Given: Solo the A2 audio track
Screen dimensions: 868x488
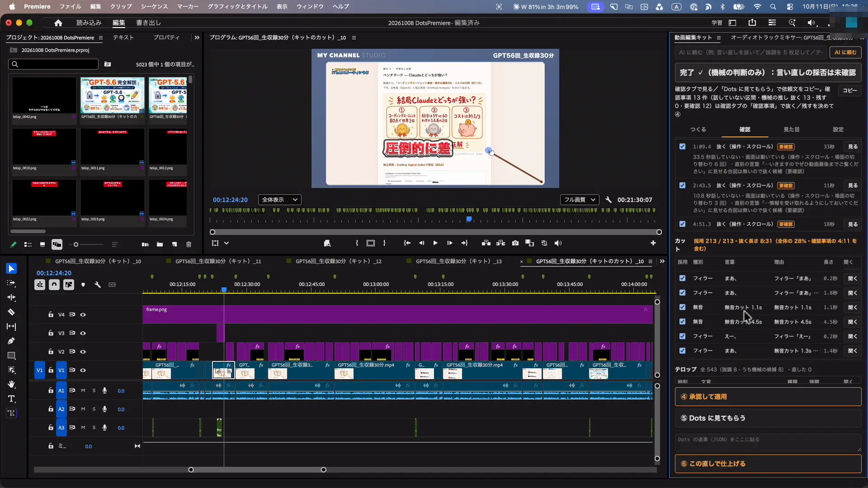Looking at the screenshot, I should pyautogui.click(x=94, y=409).
